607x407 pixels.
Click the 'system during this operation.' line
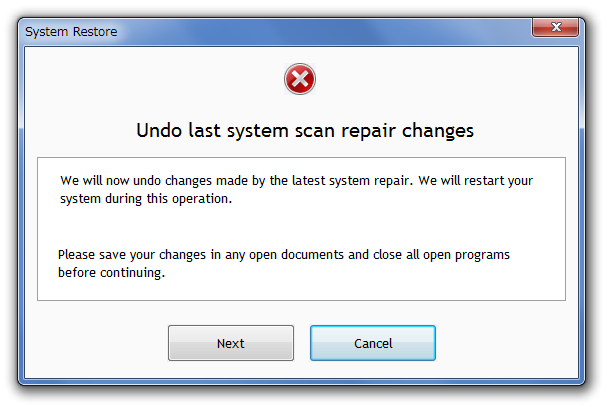tap(146, 199)
